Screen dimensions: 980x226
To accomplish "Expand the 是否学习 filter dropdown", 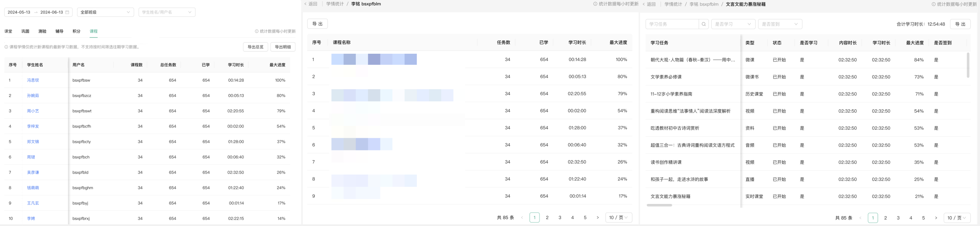I will (733, 24).
